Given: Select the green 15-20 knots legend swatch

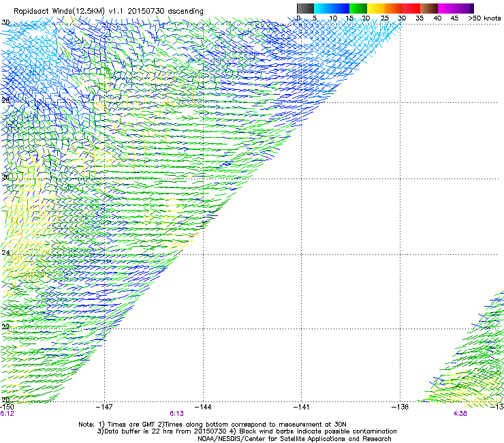Looking at the screenshot, I should [358, 8].
